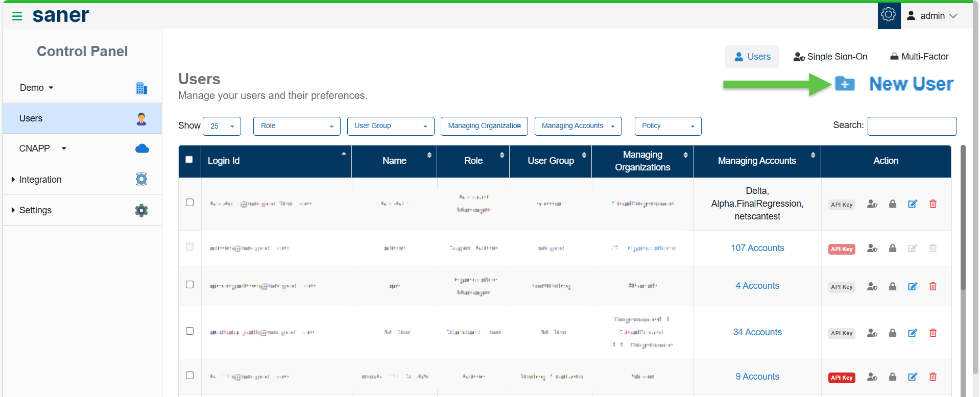This screenshot has width=980, height=397.
Task: Click the Search input field
Action: 912,126
